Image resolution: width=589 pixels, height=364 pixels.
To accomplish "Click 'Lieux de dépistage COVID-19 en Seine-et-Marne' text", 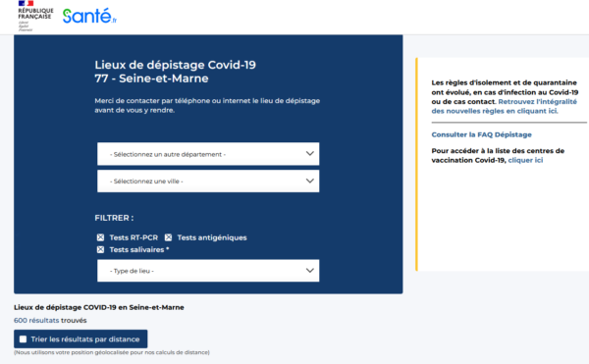I will point(99,307).
